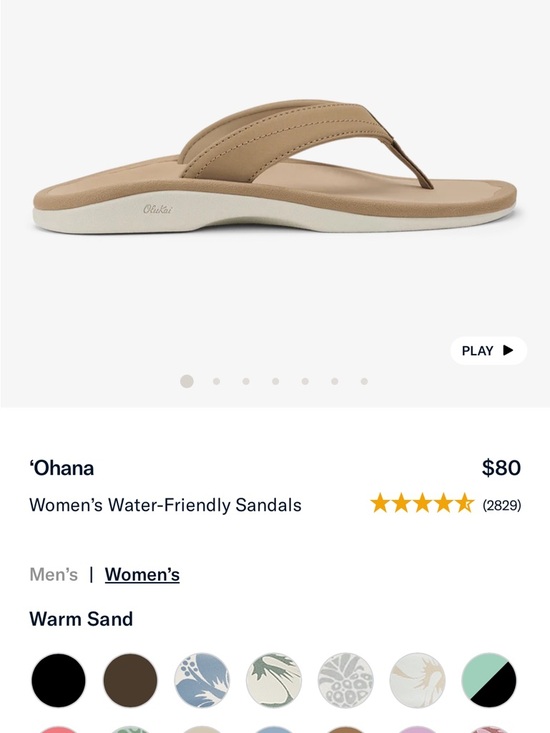
Task: Choose the gray pineapple pattern swatch
Action: pos(346,680)
